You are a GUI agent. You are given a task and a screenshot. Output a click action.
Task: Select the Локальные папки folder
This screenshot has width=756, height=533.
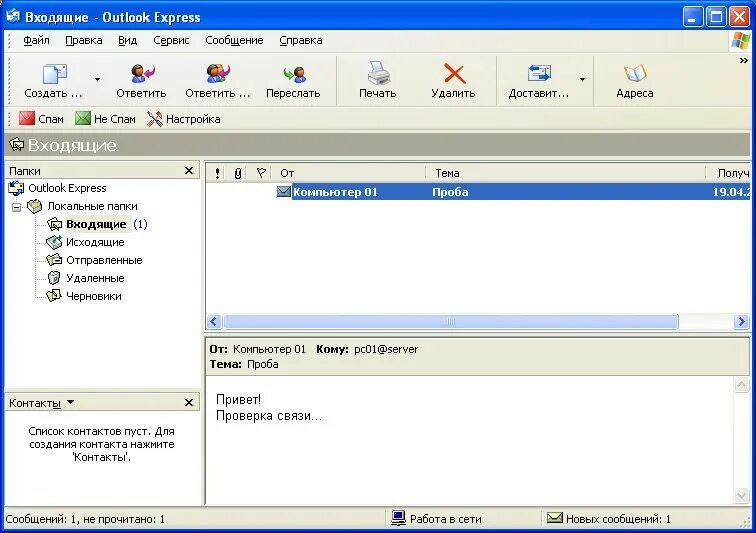[x=92, y=206]
